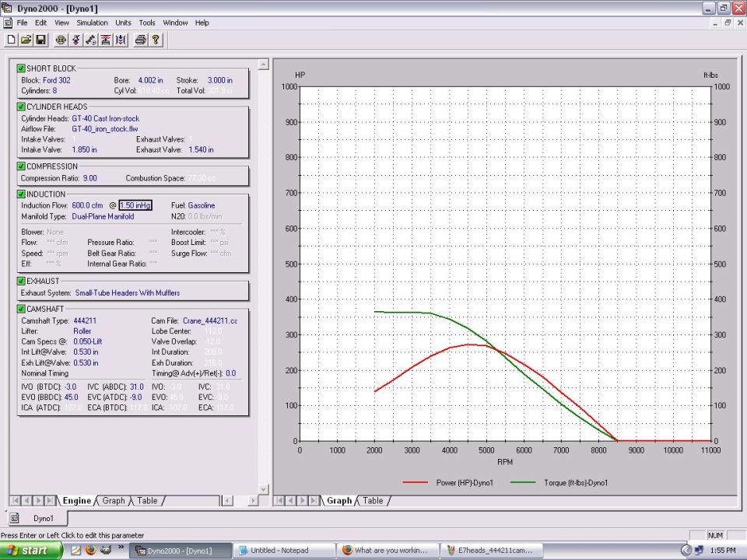Click the icon on the Dyno1 document tab
The width and height of the screenshot is (747, 560).
[14, 518]
